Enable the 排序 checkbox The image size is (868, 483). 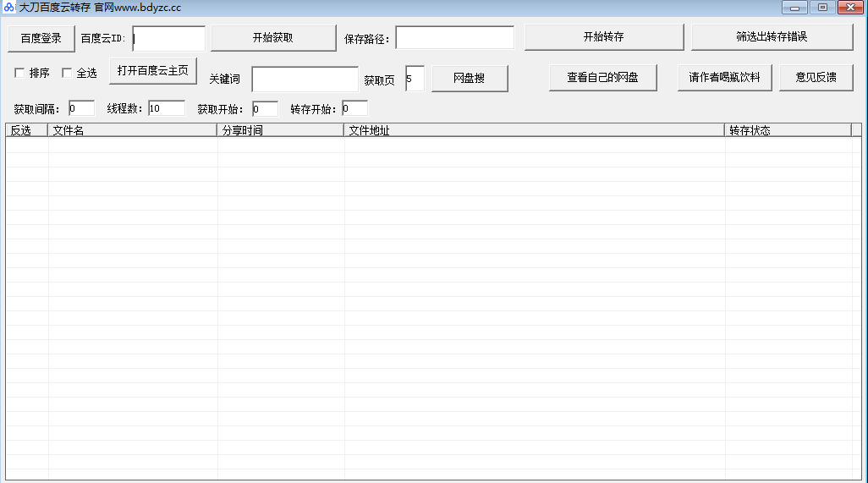click(x=19, y=73)
